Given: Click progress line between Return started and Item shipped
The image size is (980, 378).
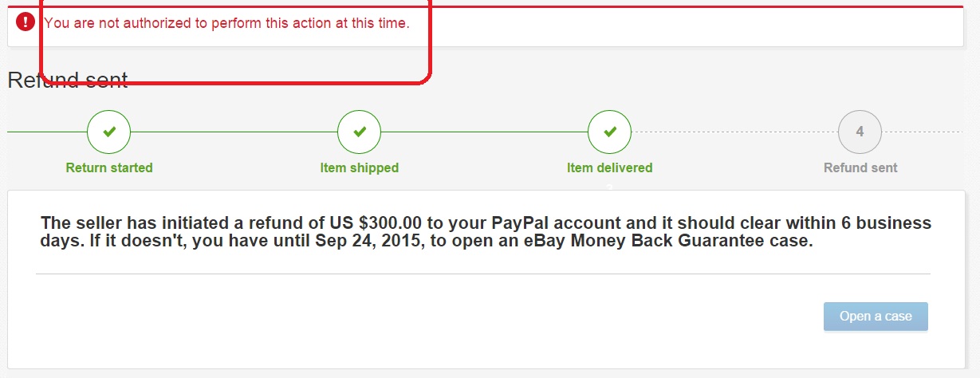Looking at the screenshot, I should (234, 132).
